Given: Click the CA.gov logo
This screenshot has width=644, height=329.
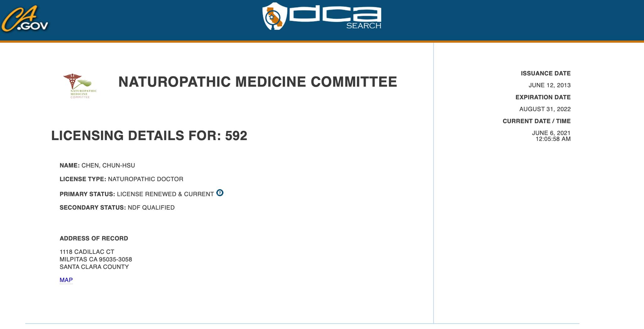Looking at the screenshot, I should [x=25, y=19].
